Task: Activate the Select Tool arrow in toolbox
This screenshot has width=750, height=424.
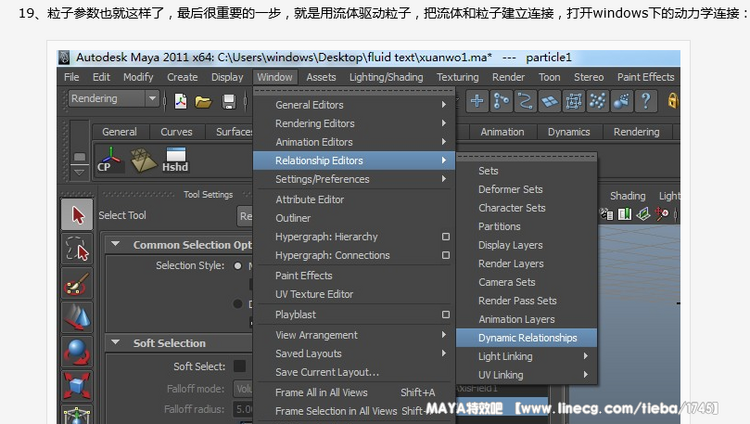Action: click(x=77, y=215)
